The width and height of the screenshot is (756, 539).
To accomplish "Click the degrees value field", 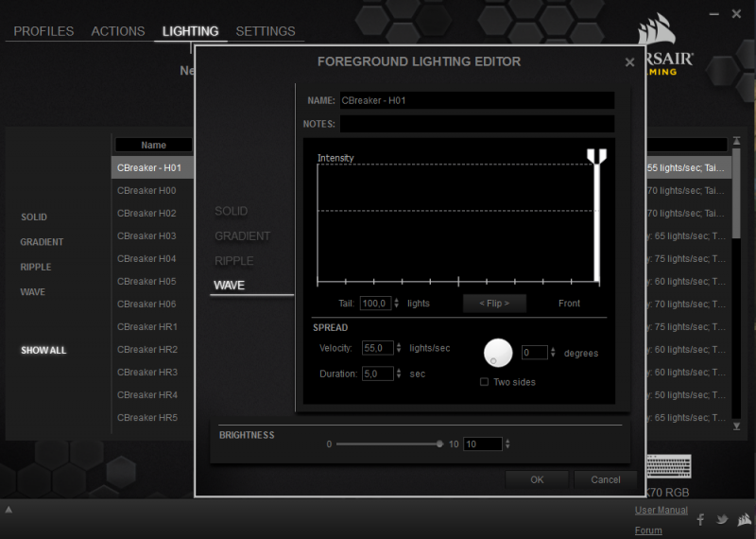I will (x=535, y=353).
